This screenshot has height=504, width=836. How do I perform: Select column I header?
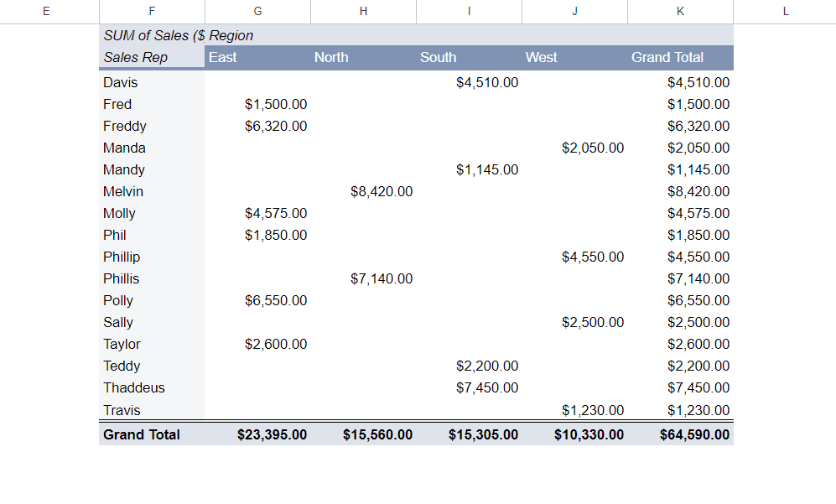[469, 11]
